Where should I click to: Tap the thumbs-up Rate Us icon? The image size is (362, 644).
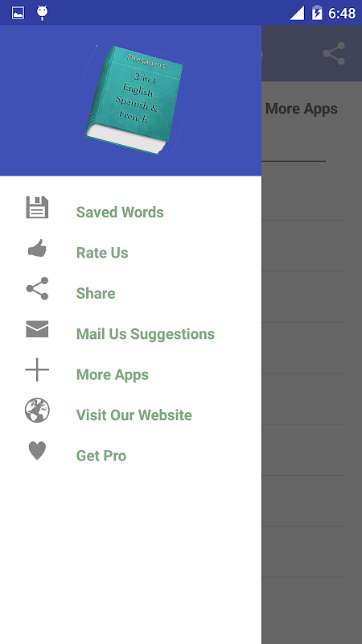37,248
